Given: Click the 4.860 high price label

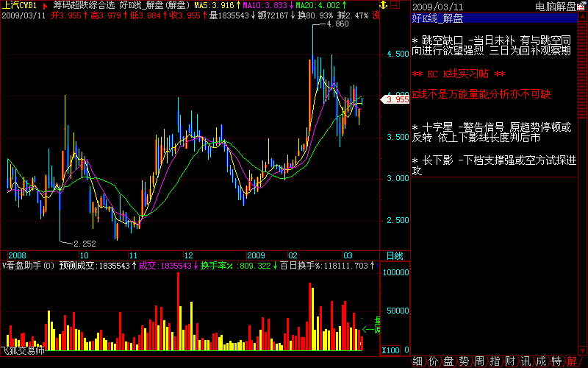Looking at the screenshot, I should point(337,24).
